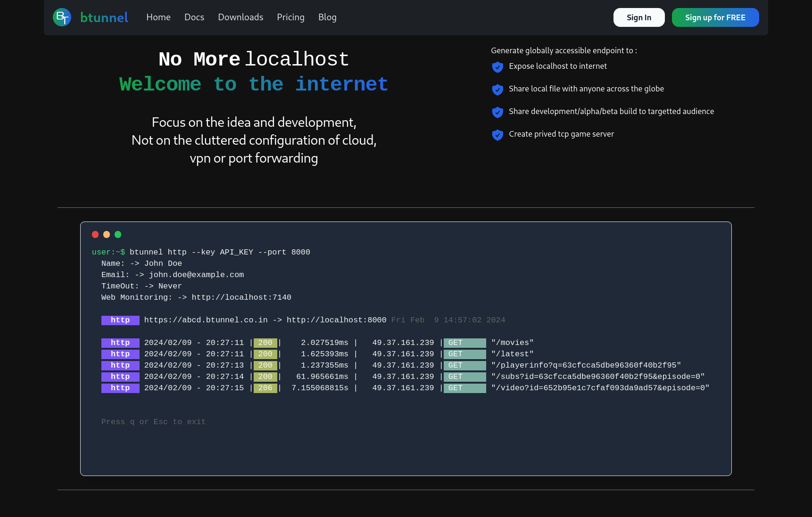Click the http badge on the /movies row
Viewport: 812px width, 517px height.
pos(120,343)
